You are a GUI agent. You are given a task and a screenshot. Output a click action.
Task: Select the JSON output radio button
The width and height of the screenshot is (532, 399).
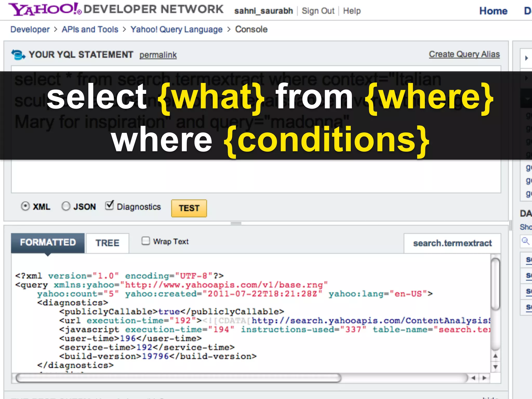(66, 206)
